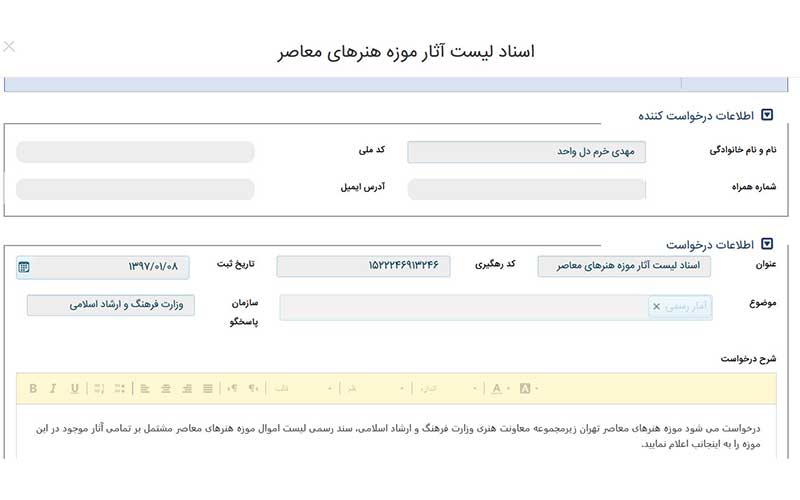Open the calendar date picker icon
The width and height of the screenshot is (800, 500).
24,267
